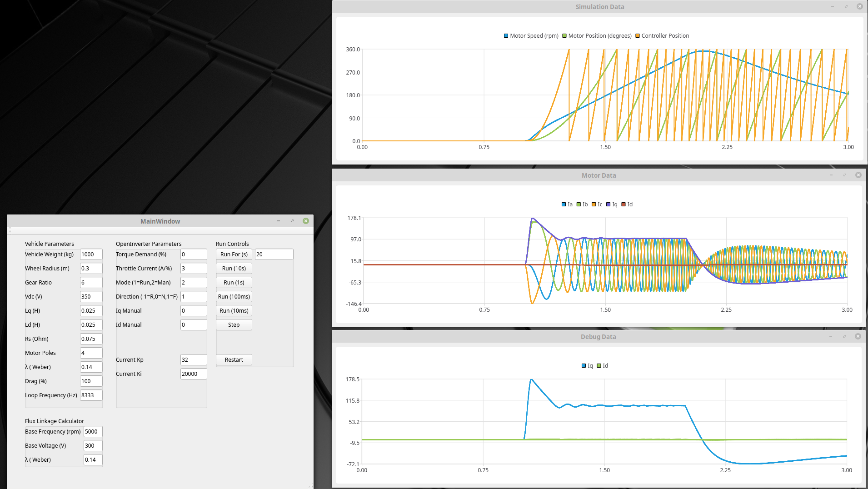The image size is (868, 489).
Task: Click the Run (10ms) button
Action: pyautogui.click(x=234, y=311)
